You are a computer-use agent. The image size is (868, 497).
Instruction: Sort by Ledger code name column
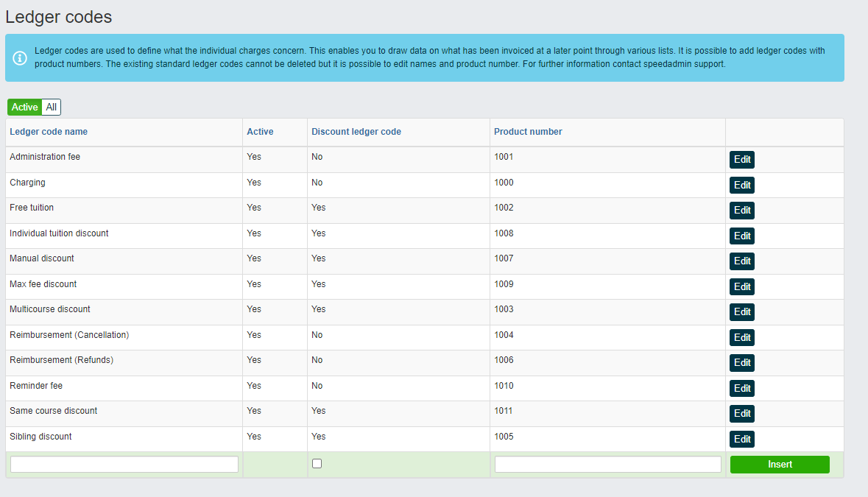tap(49, 132)
